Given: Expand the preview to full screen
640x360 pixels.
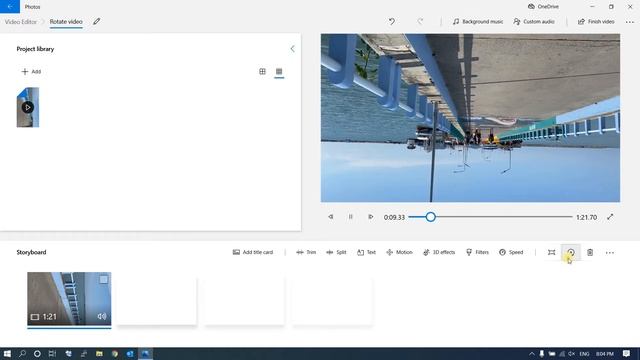Looking at the screenshot, I should 610,217.
